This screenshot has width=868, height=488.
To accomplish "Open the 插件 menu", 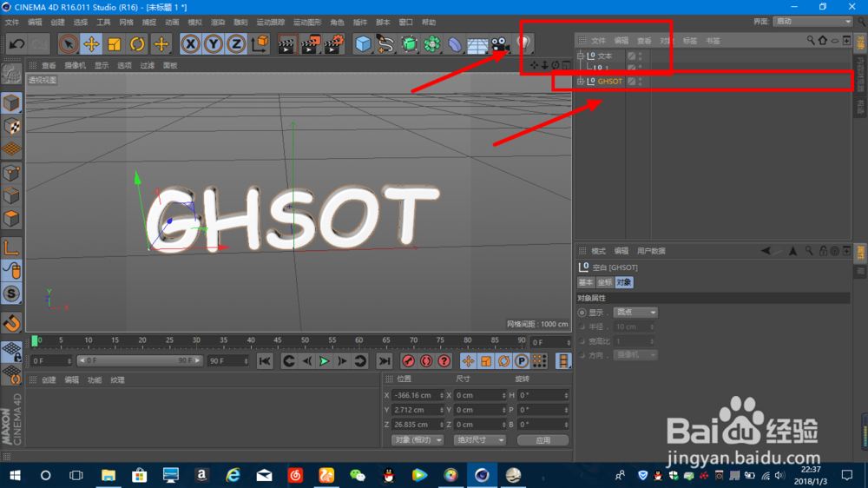I will (x=360, y=23).
